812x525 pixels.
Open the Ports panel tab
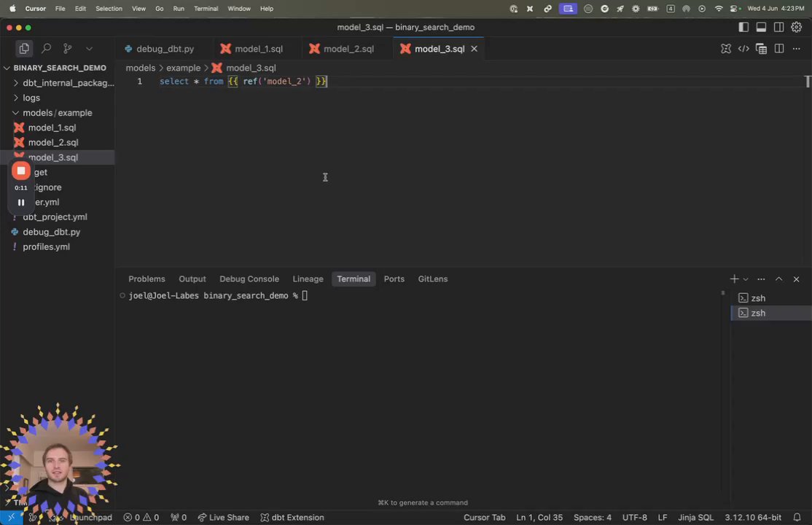click(394, 279)
